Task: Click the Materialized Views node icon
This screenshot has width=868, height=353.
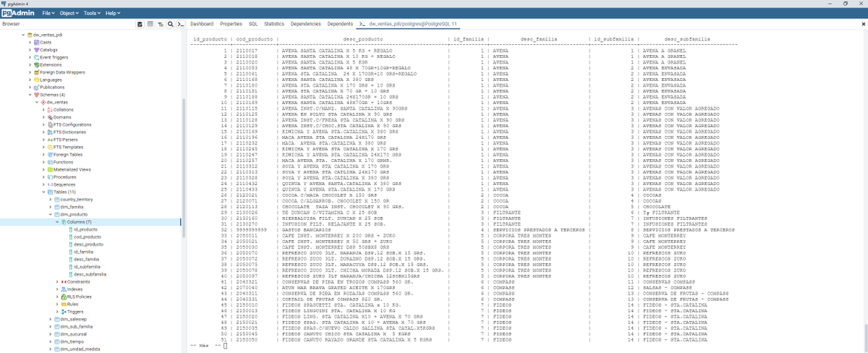Action: (x=50, y=169)
